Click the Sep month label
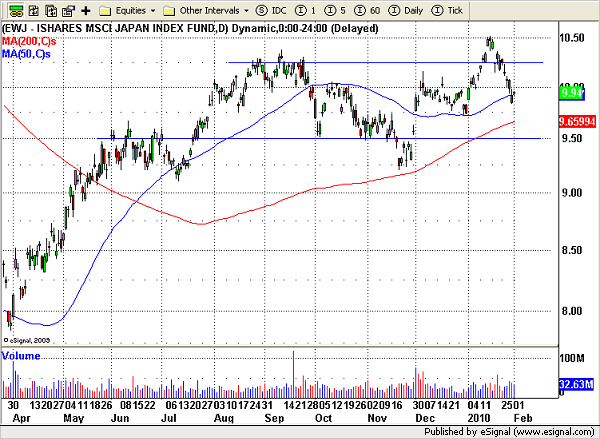 [275, 418]
